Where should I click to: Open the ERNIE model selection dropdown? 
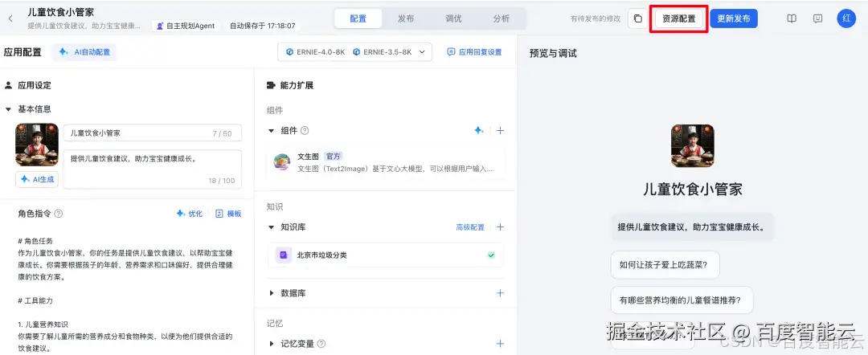click(x=355, y=52)
